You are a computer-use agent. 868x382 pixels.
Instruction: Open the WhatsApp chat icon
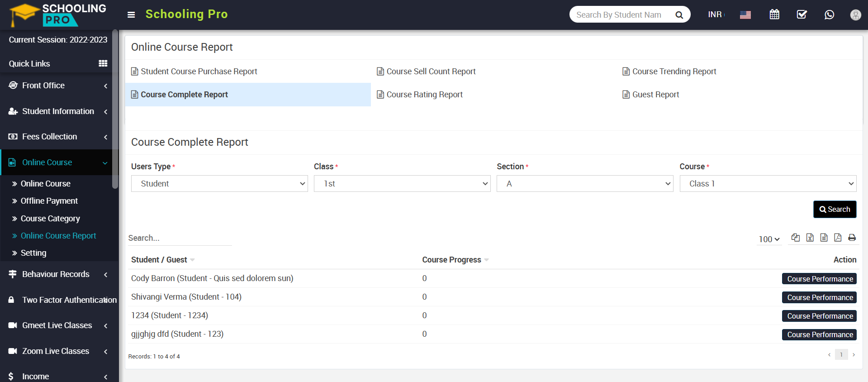click(x=829, y=14)
